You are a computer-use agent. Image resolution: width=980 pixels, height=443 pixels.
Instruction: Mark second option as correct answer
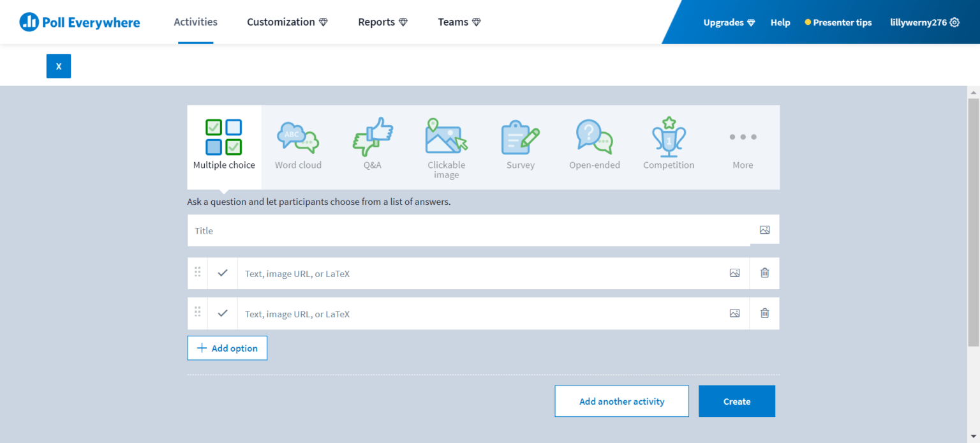pyautogui.click(x=223, y=313)
